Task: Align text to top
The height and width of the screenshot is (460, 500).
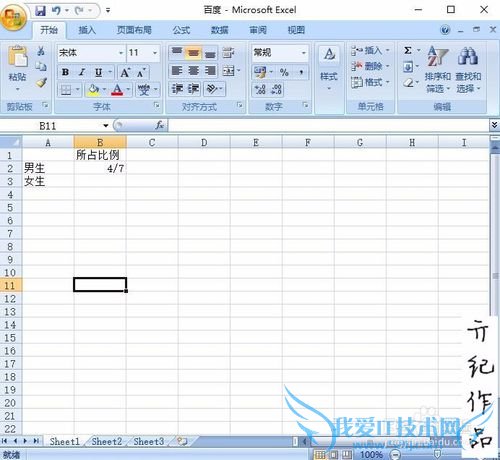Action: pos(177,52)
